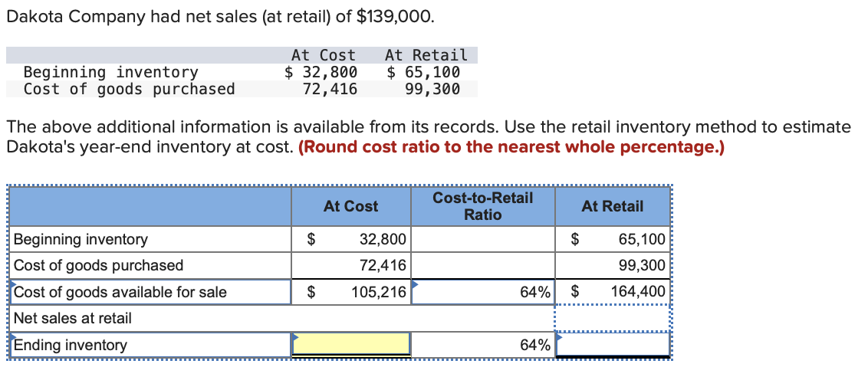Click 'Cost of goods purchased' label in answer table

pos(99,265)
